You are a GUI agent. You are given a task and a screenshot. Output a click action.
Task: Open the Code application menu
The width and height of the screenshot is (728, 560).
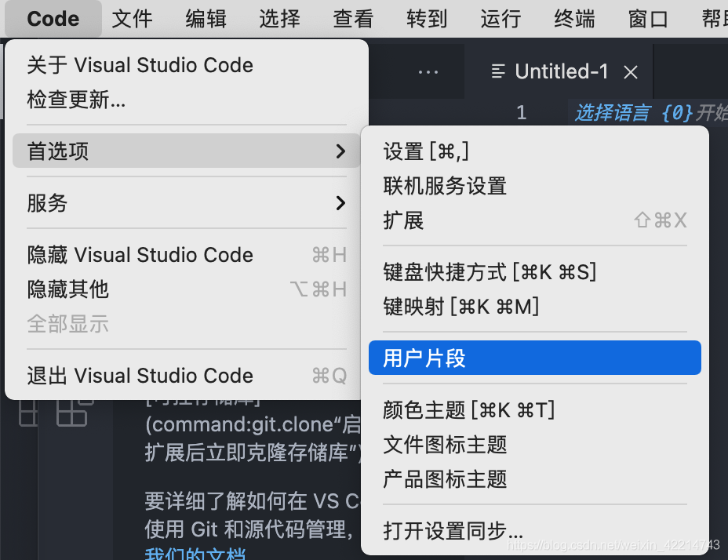click(x=53, y=19)
